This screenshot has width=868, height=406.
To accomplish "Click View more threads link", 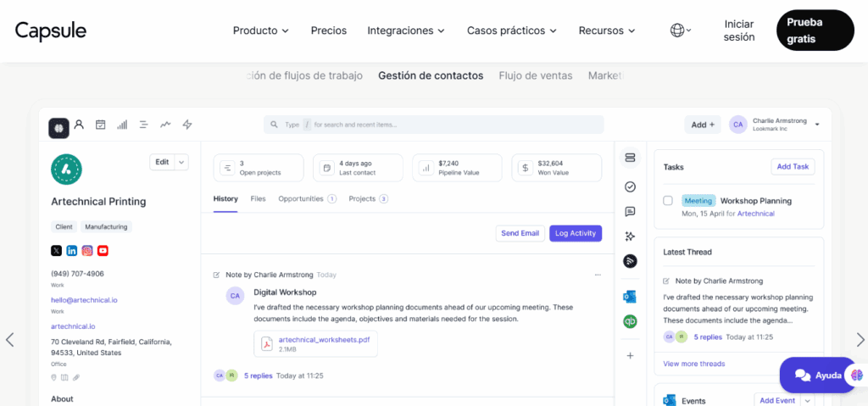I will (693, 364).
